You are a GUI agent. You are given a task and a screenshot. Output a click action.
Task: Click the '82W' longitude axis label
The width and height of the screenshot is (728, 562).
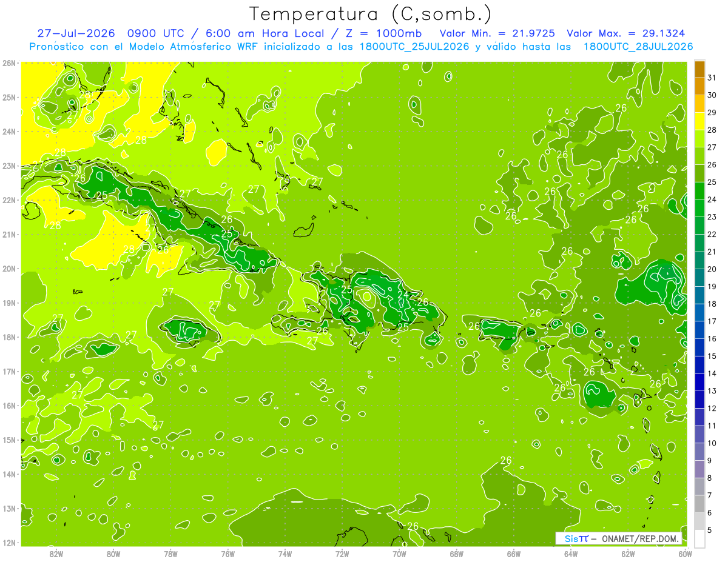point(56,554)
